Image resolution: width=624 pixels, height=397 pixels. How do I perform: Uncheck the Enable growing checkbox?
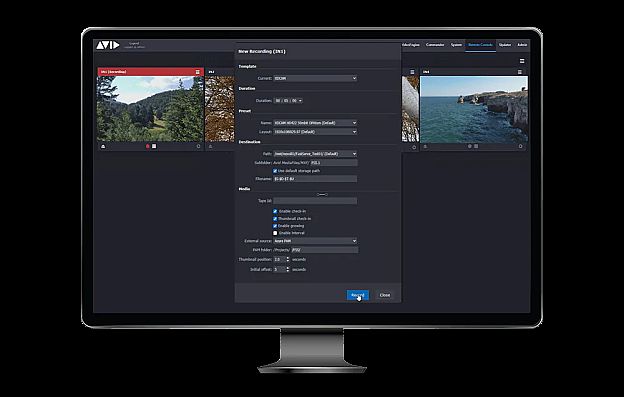pos(275,226)
